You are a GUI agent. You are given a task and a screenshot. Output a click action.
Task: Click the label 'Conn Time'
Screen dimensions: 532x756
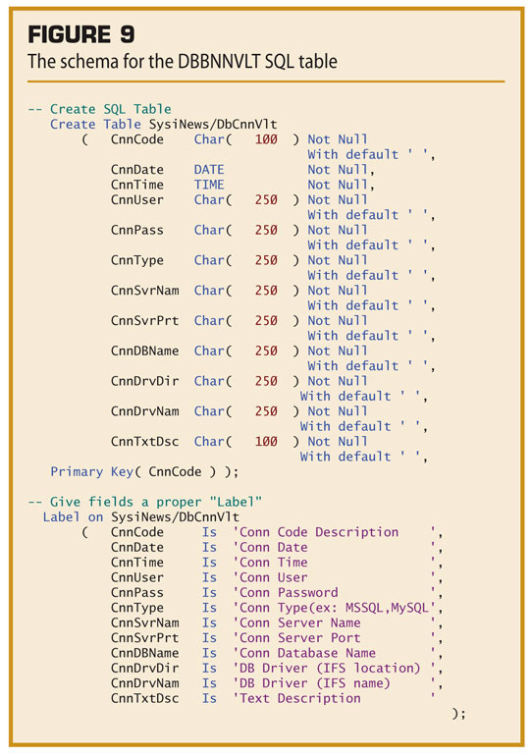273,563
